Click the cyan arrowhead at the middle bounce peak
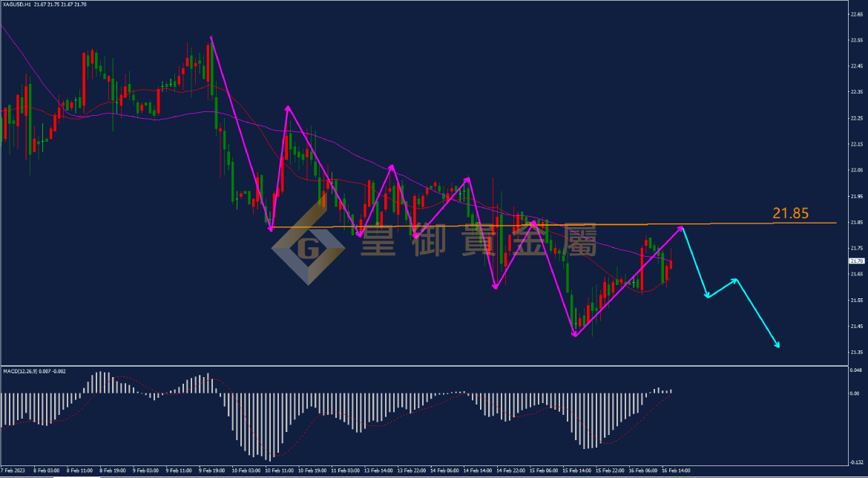Image resolution: width=868 pixels, height=478 pixels. pyautogui.click(x=734, y=280)
